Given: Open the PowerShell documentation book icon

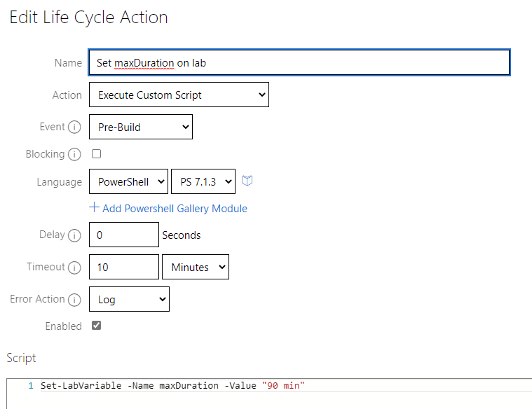Looking at the screenshot, I should click(x=247, y=181).
